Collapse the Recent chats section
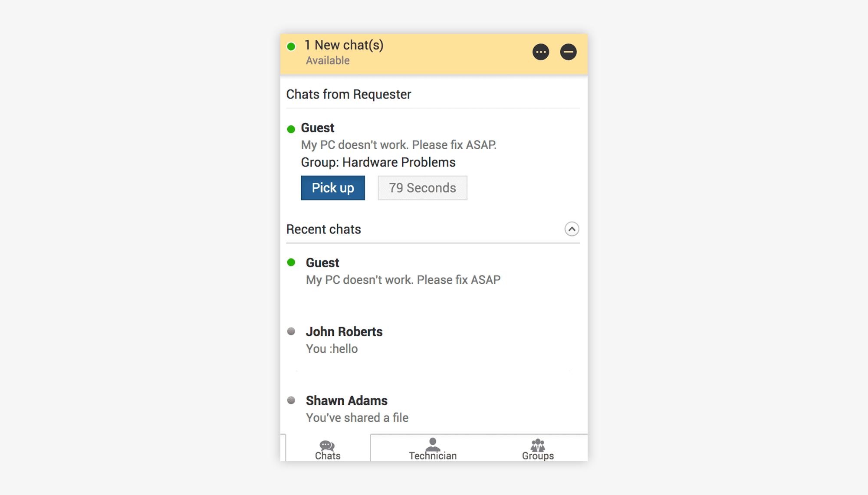 (572, 229)
